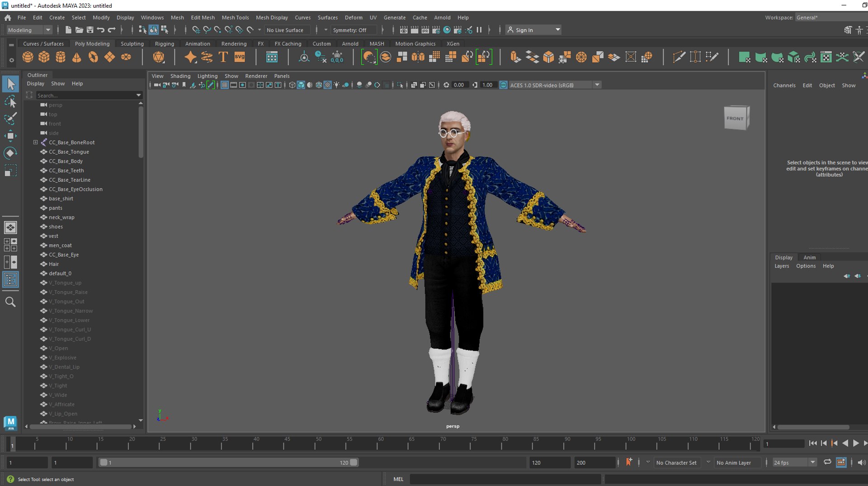This screenshot has width=868, height=486.
Task: Open the Deform menu
Action: (x=354, y=18)
